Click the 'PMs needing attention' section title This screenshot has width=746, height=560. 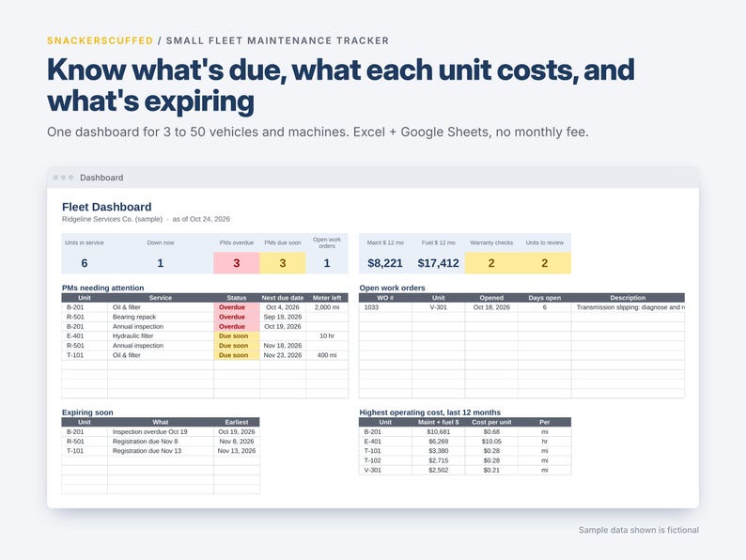pyautogui.click(x=102, y=288)
